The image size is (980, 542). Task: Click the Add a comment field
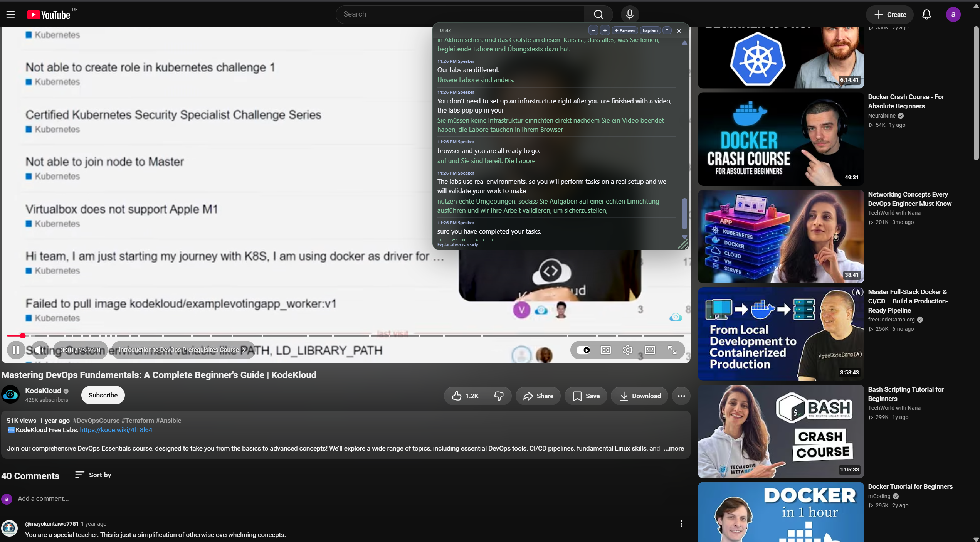pyautogui.click(x=350, y=498)
